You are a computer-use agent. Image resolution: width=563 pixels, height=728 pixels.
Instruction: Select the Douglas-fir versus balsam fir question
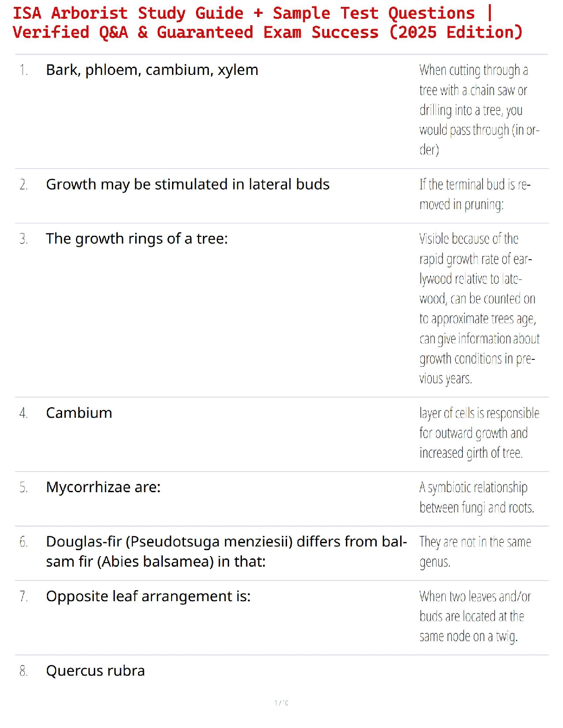[x=226, y=552]
